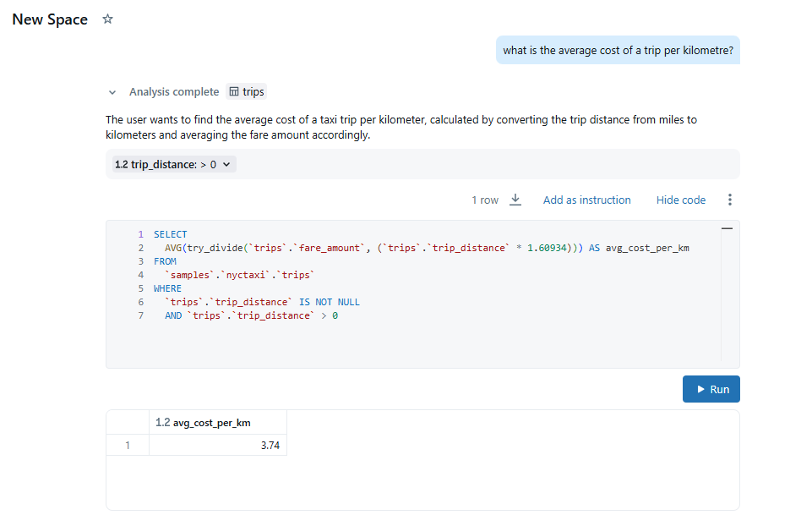
Task: Click the 1 row count label
Action: pyautogui.click(x=484, y=200)
